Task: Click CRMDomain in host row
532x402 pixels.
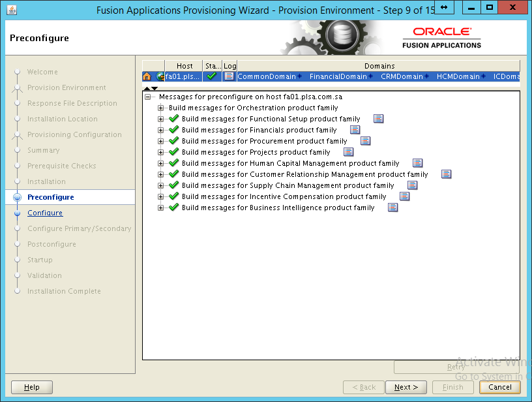Action: tap(402, 76)
